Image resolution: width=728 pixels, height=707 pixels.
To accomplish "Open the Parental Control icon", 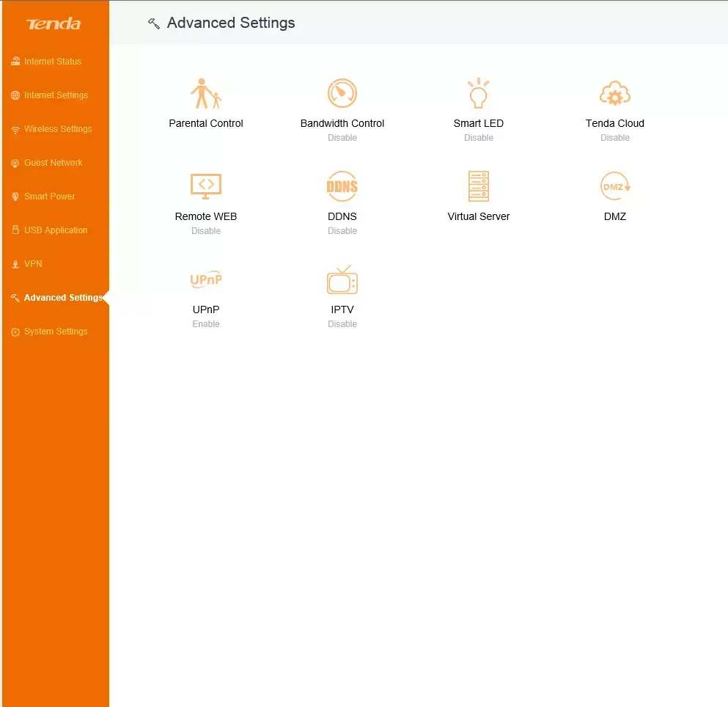I will 206,93.
